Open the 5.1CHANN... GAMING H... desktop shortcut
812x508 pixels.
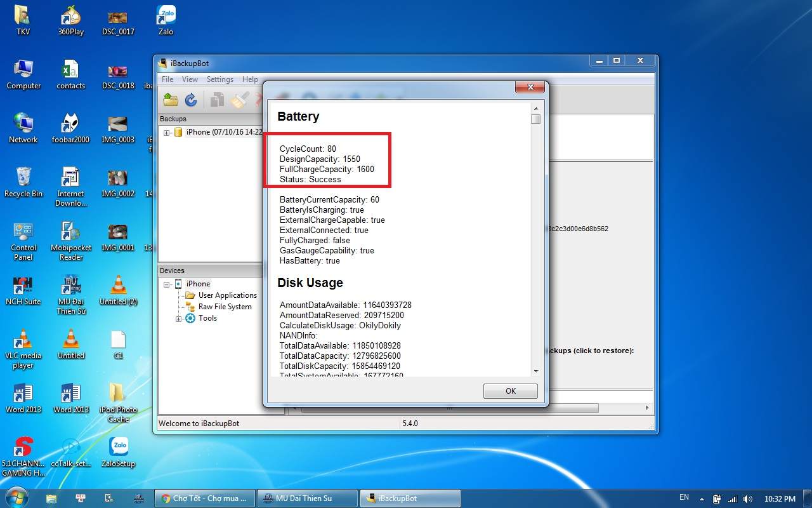point(23,457)
